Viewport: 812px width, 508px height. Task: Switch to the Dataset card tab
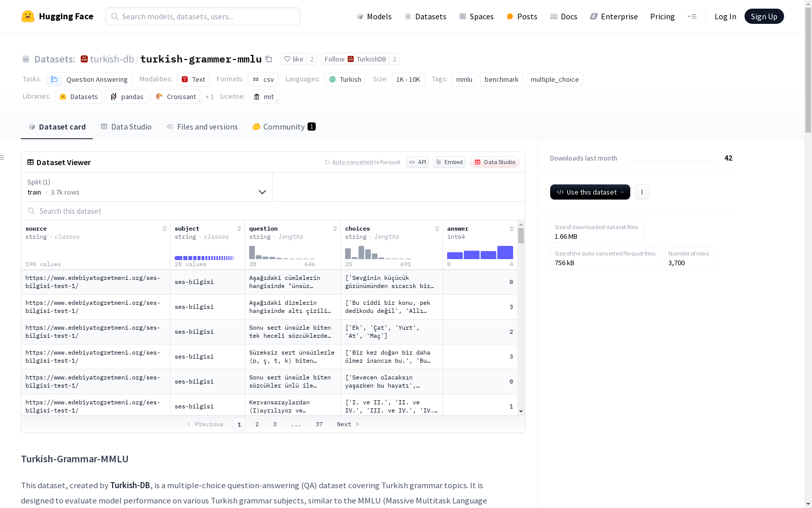click(57, 127)
